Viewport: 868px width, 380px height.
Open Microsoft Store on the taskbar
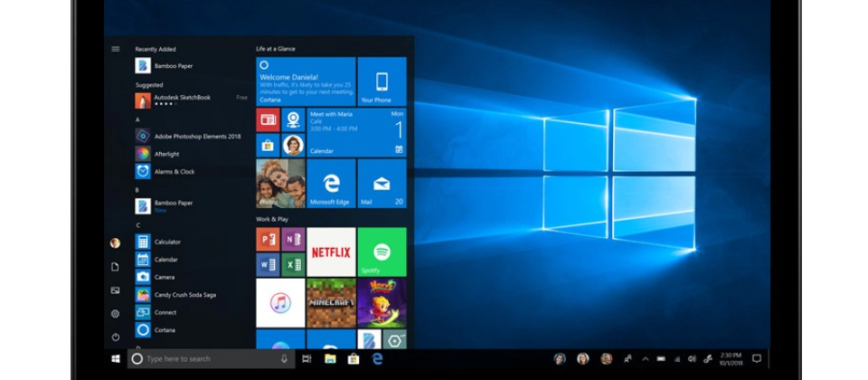click(354, 359)
